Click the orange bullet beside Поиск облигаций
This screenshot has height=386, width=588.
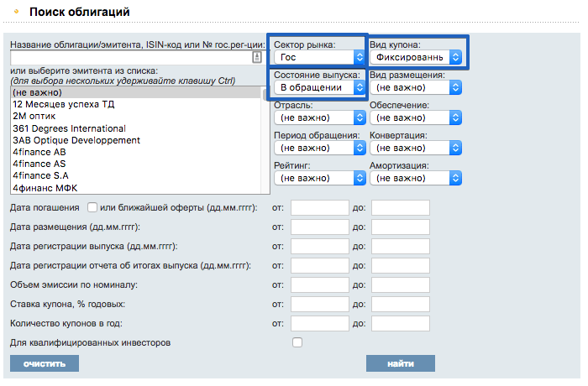(16, 12)
